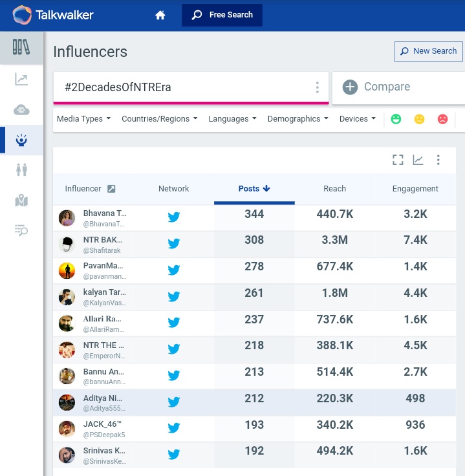
Task: Open the trends chart sidebar icon
Action: [x=21, y=80]
